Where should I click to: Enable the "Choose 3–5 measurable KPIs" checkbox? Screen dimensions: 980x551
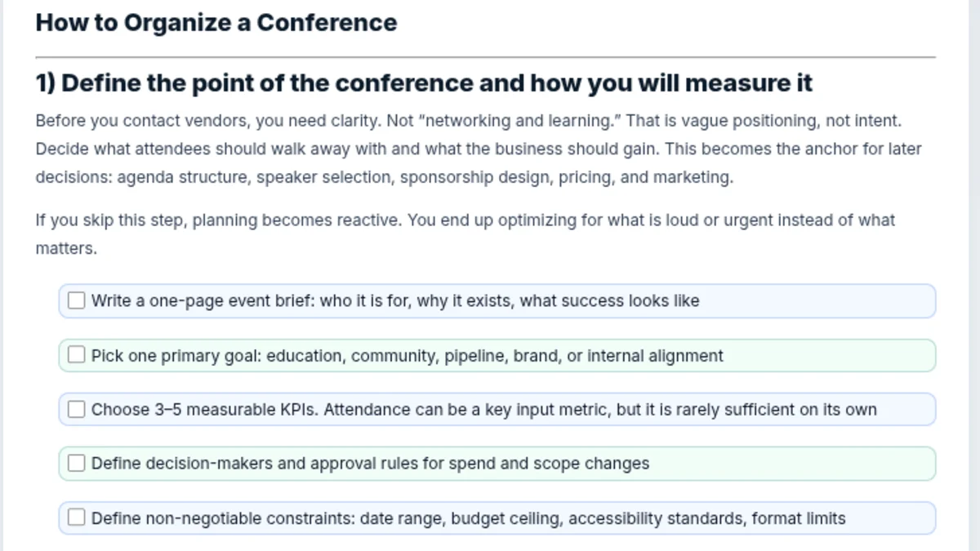pyautogui.click(x=76, y=408)
